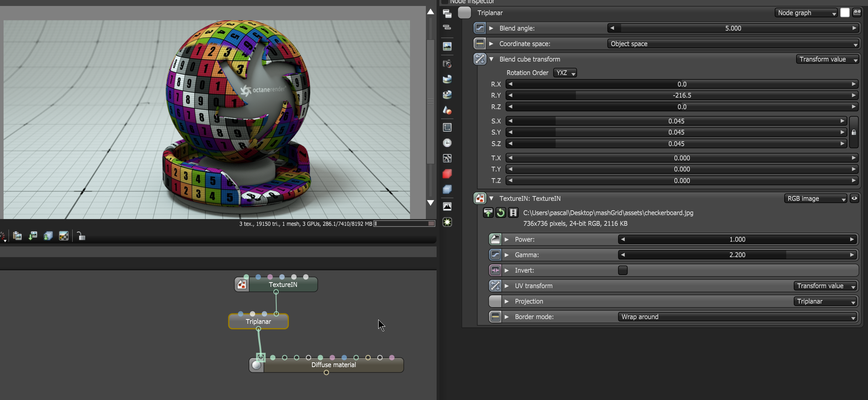
Task: Click the R.Y rotation slider
Action: click(682, 95)
